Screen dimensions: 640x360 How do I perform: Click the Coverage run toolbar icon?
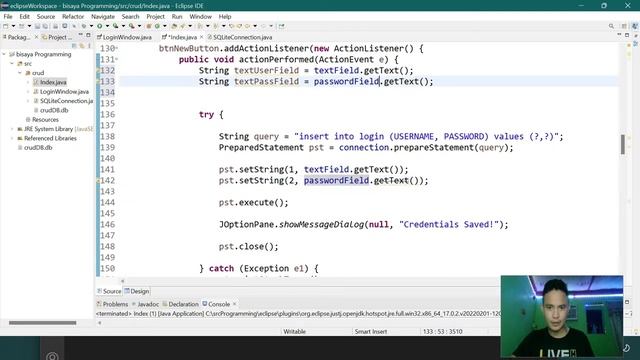click(x=116, y=26)
